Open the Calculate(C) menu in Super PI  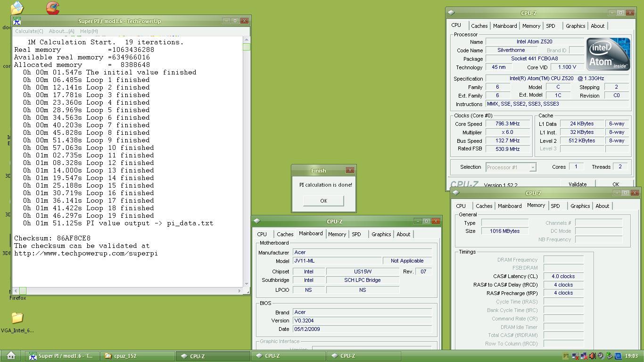pos(29,31)
